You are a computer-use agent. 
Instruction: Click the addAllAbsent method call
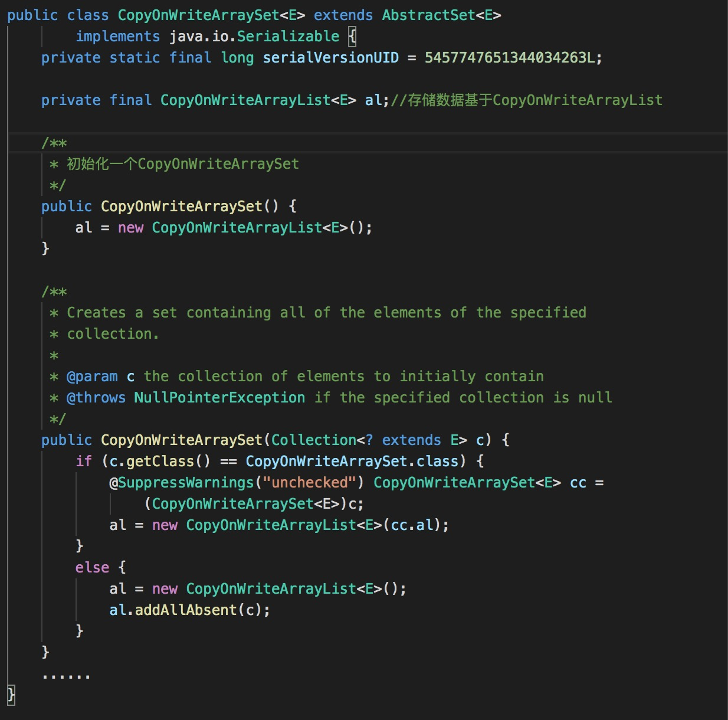pos(185,610)
